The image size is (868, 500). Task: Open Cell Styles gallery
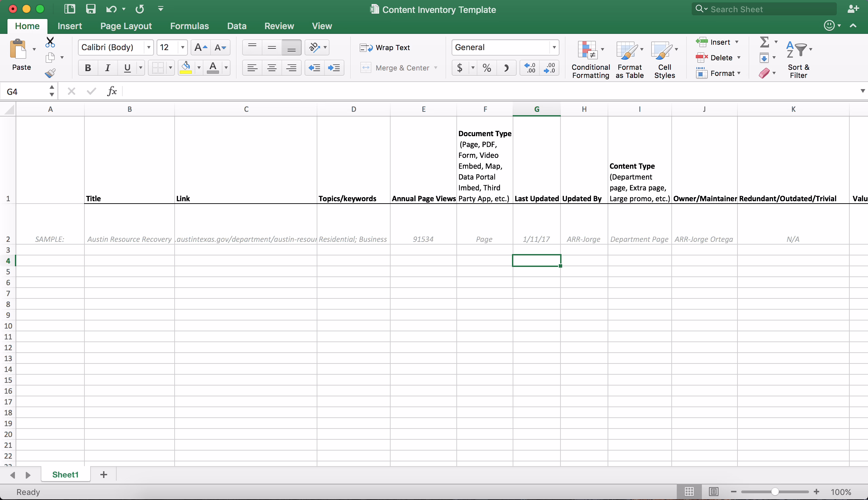click(665, 60)
